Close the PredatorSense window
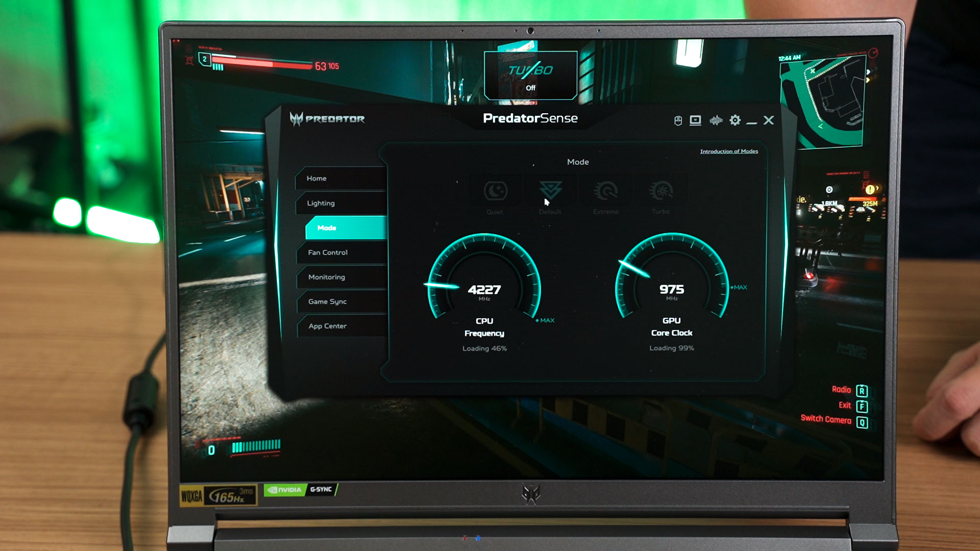980x551 pixels. pyautogui.click(x=769, y=120)
